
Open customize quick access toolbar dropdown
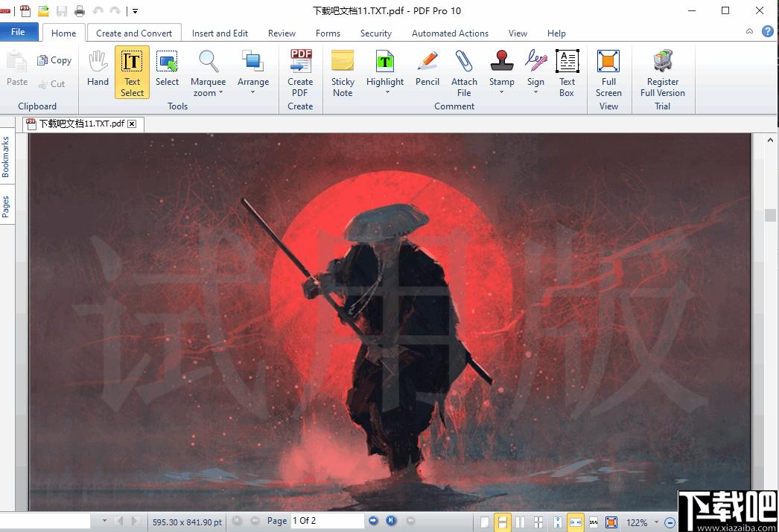(x=135, y=11)
